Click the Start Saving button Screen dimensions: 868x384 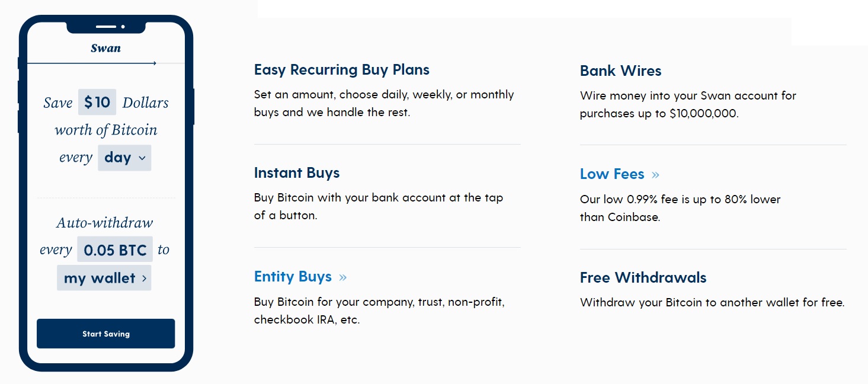(105, 334)
